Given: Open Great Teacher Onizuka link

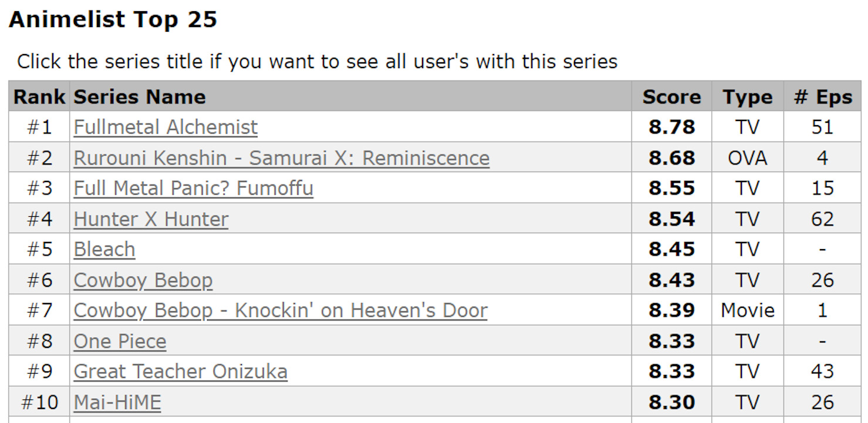Looking at the screenshot, I should point(180,372).
